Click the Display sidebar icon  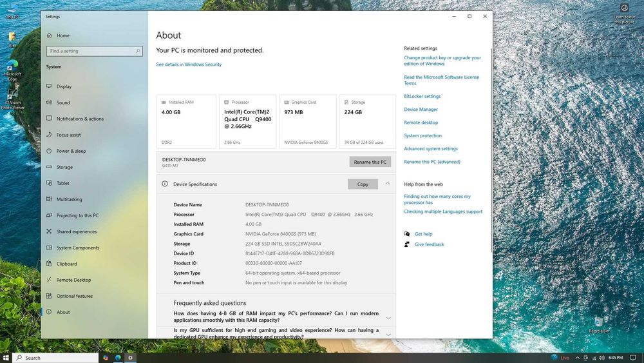pos(49,86)
